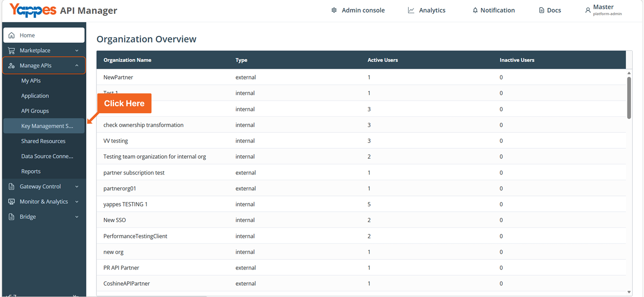Screen dimensions: 644x297
Task: Click the table scrollbar thumb
Action: click(629, 98)
